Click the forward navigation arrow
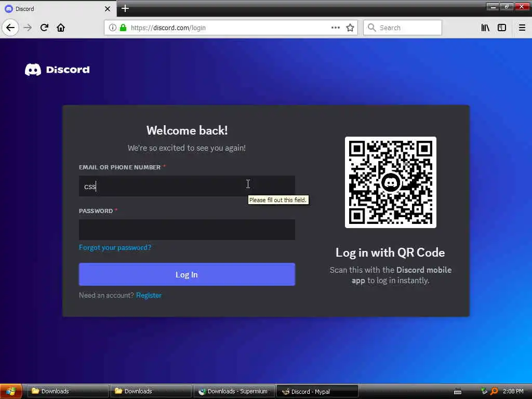This screenshot has height=399, width=532. (x=28, y=28)
